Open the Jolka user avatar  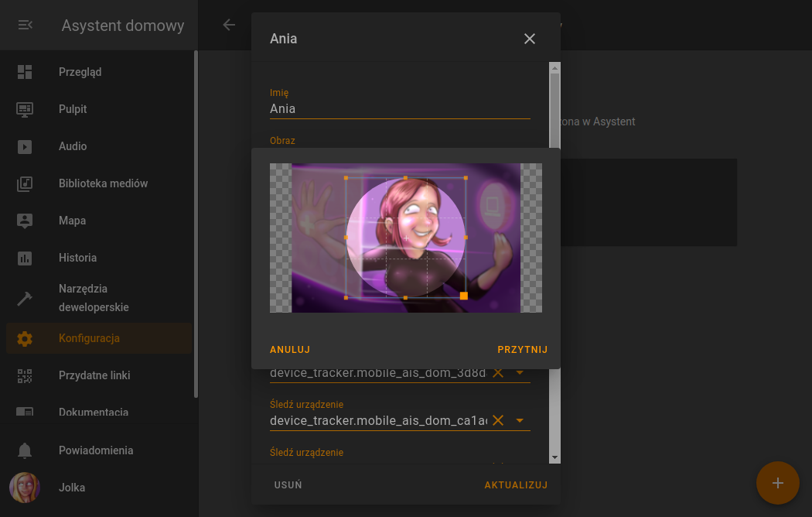click(x=24, y=488)
